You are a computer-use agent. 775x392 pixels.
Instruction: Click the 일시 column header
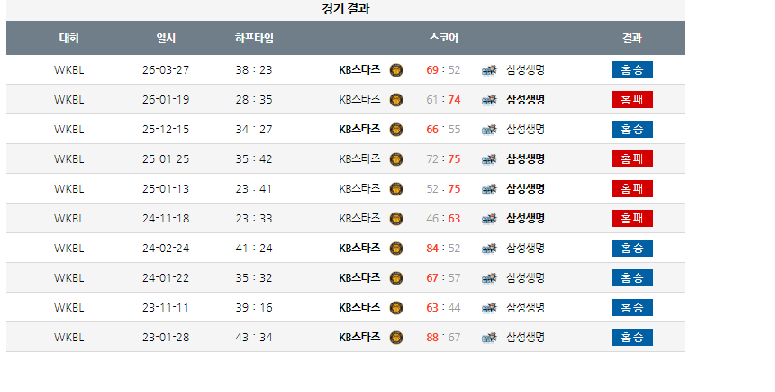click(166, 38)
